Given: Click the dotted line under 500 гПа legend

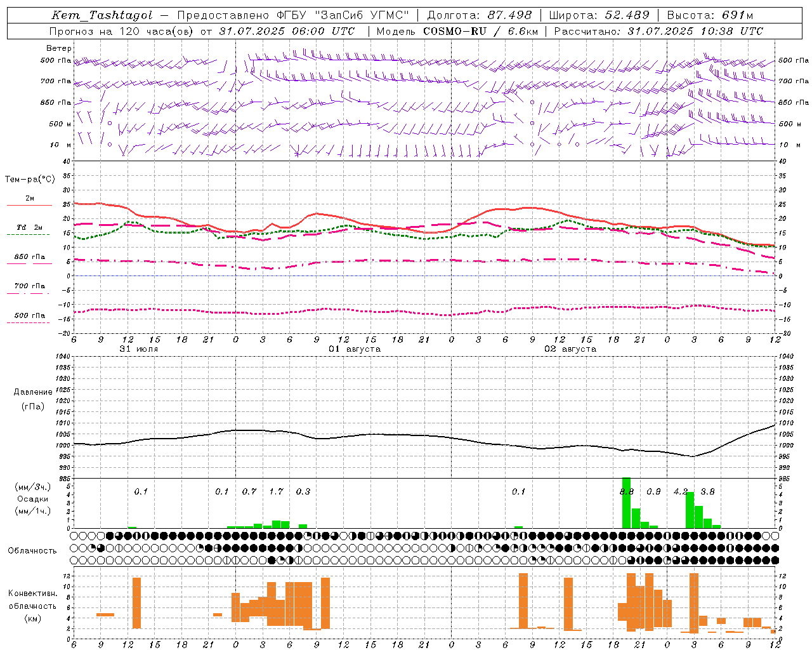Looking at the screenshot, I should tap(28, 322).
